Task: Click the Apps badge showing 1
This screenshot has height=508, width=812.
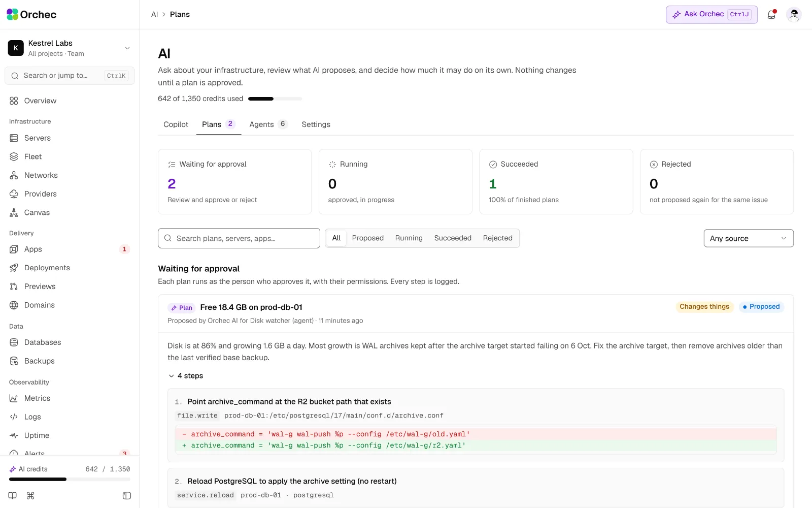Action: tap(124, 249)
